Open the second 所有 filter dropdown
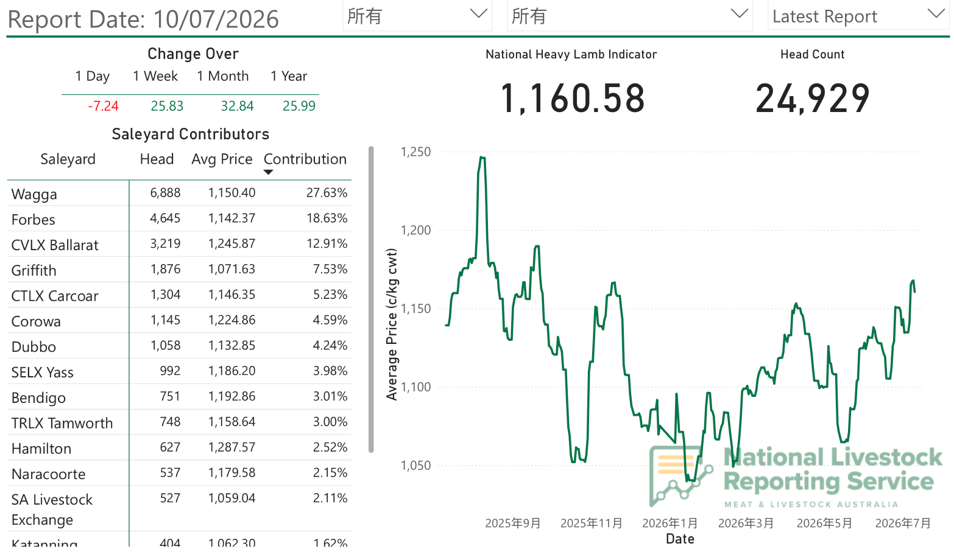 coord(630,16)
